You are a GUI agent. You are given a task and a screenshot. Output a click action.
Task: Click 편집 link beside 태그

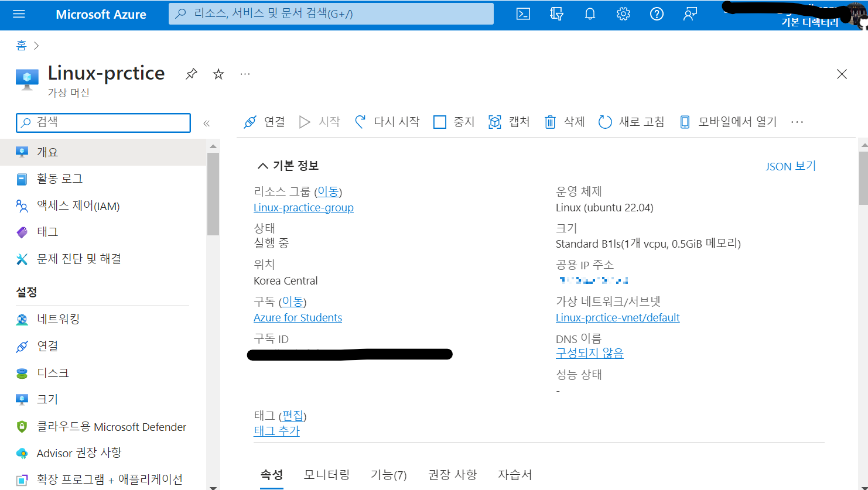[x=293, y=416]
